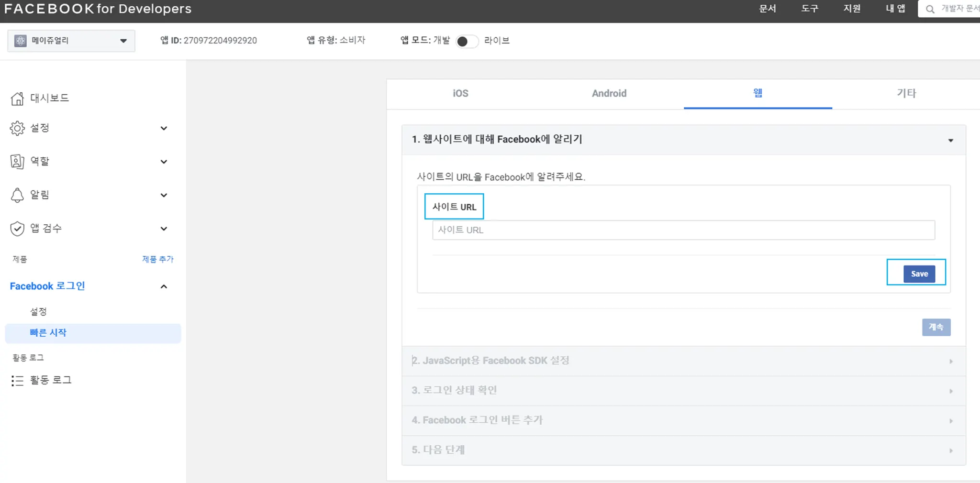Switch to the Android platform tab
The height and width of the screenshot is (483, 980).
609,94
